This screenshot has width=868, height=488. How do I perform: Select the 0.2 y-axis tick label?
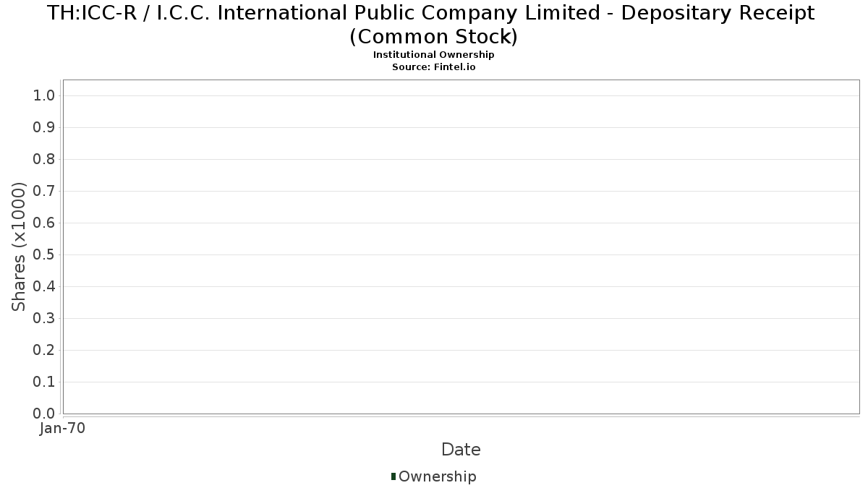(45, 351)
